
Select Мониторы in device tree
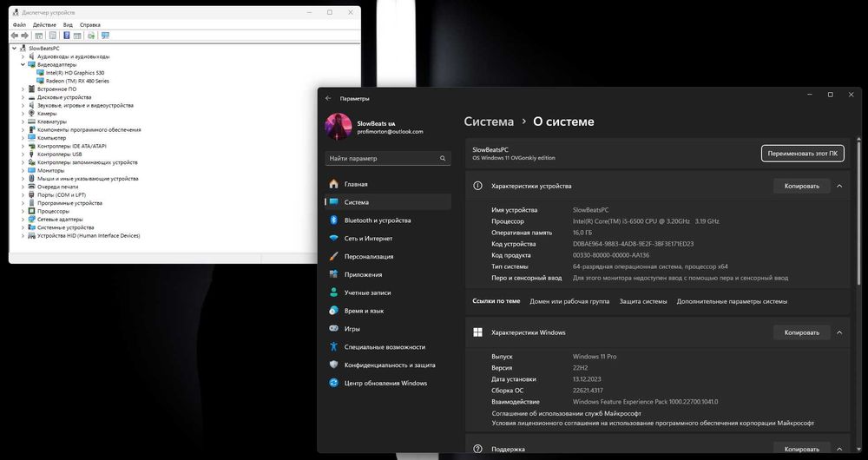click(x=51, y=170)
